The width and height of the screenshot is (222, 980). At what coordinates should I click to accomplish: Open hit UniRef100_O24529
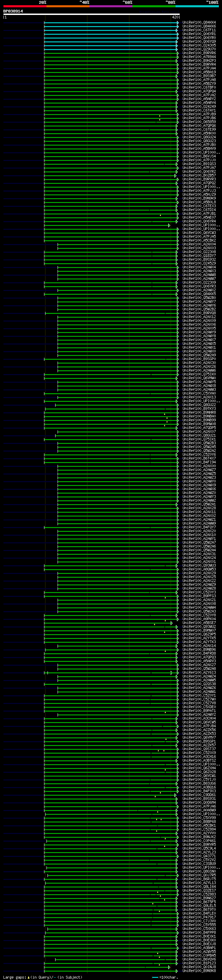coord(199,263)
